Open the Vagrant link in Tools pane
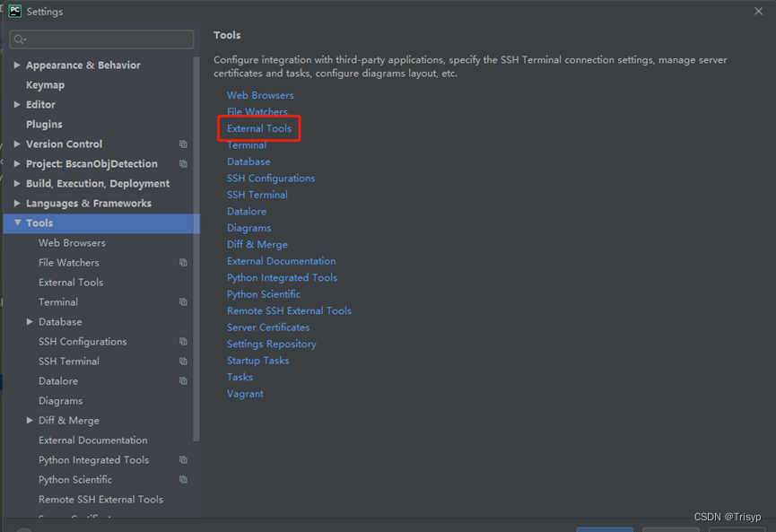 245,395
